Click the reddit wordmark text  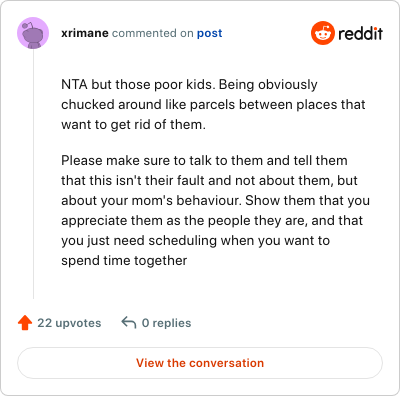click(360, 33)
